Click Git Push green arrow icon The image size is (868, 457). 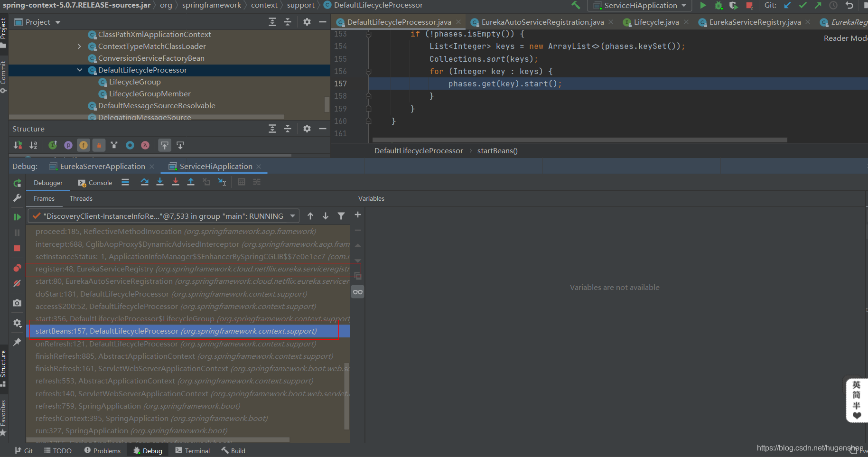coord(818,5)
